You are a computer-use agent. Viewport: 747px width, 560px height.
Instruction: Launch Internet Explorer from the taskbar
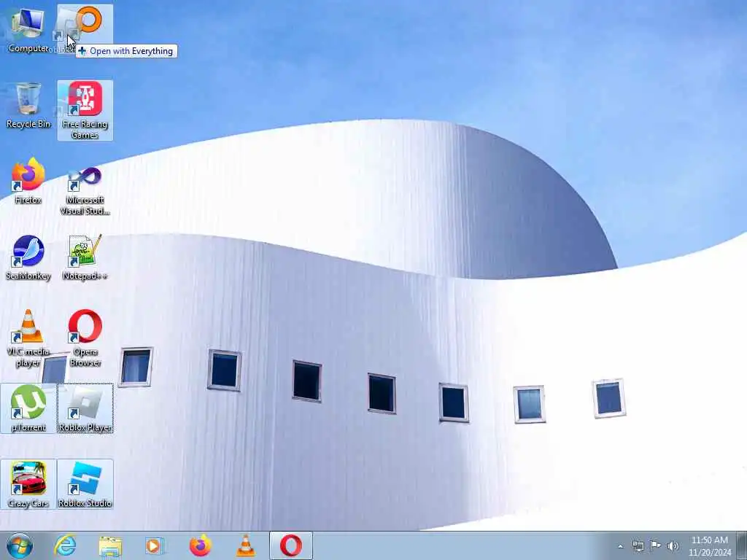coord(65,545)
